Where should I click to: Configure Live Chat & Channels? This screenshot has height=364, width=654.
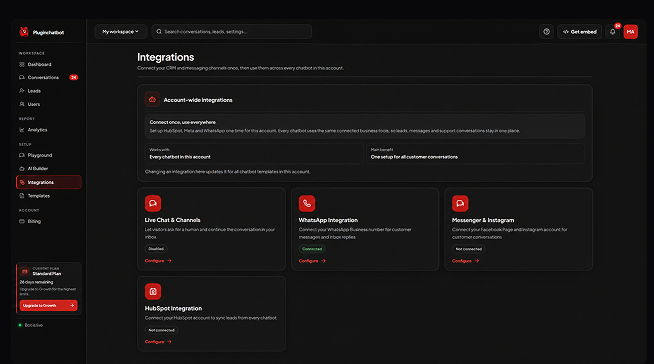pyautogui.click(x=158, y=261)
